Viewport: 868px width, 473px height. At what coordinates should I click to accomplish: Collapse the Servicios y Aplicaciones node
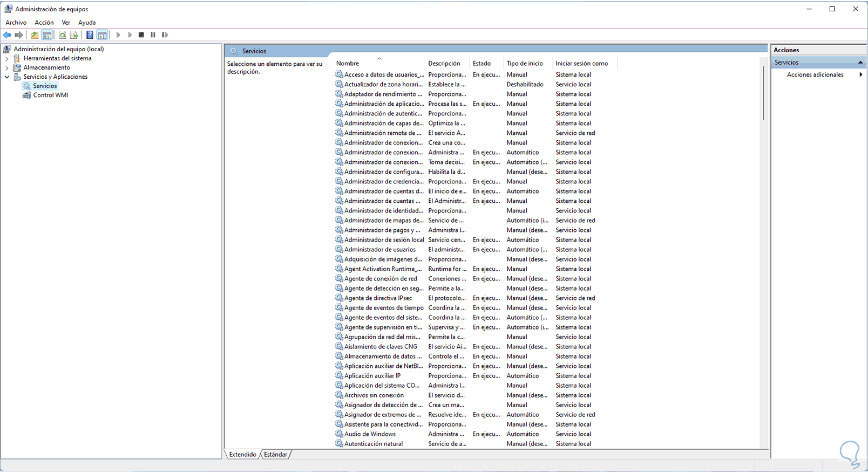click(x=7, y=77)
